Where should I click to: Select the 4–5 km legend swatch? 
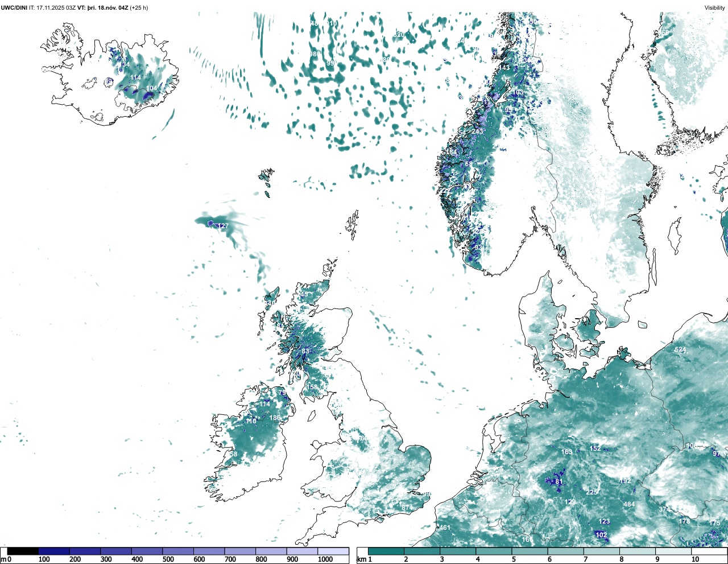click(494, 551)
